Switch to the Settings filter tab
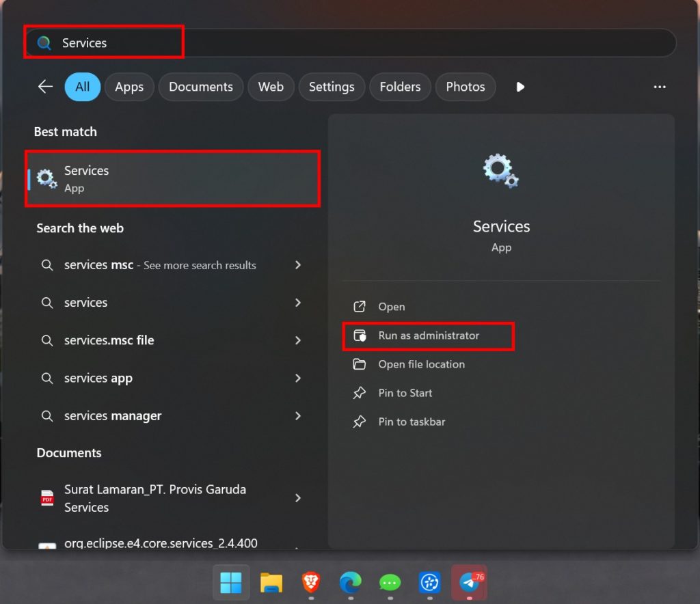The image size is (700, 604). (x=332, y=87)
